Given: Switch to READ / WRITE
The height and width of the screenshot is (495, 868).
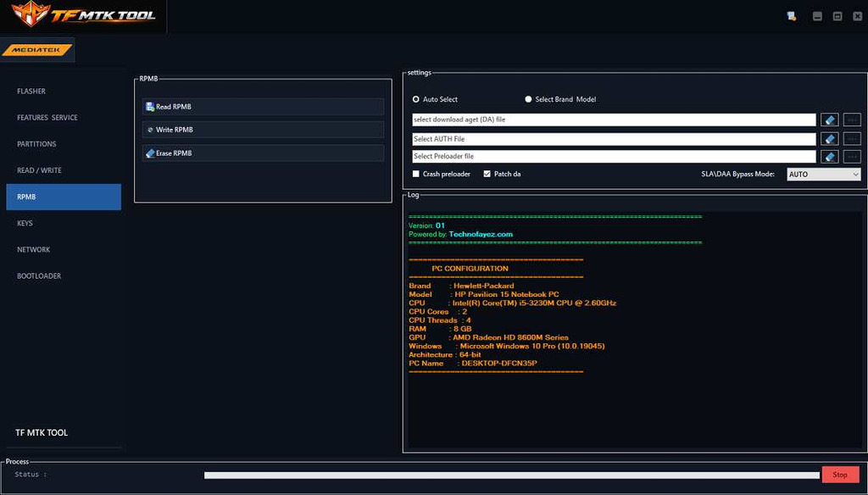Looking at the screenshot, I should click(x=39, y=170).
